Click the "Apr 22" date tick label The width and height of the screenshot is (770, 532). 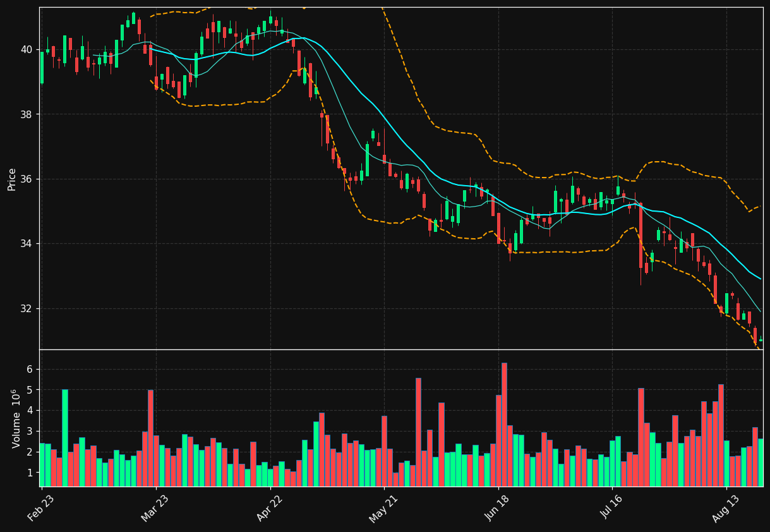tap(270, 507)
